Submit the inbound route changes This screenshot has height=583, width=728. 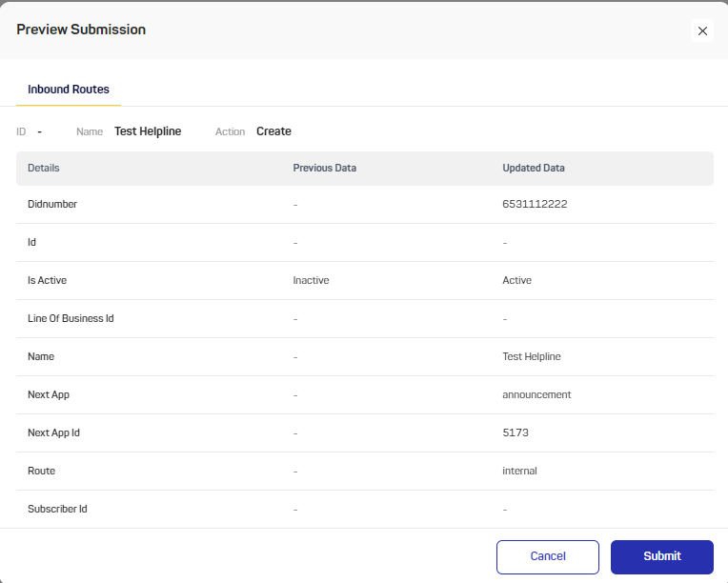click(662, 556)
